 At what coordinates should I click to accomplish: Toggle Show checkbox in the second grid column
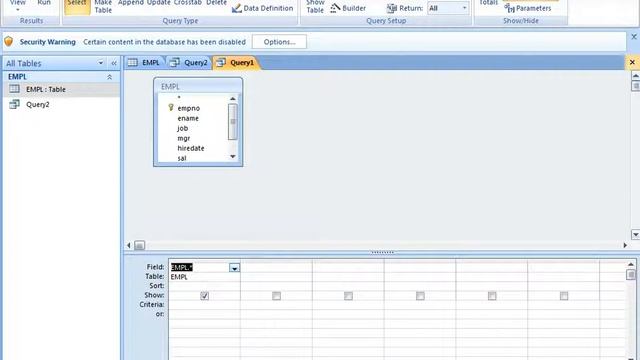(276, 296)
